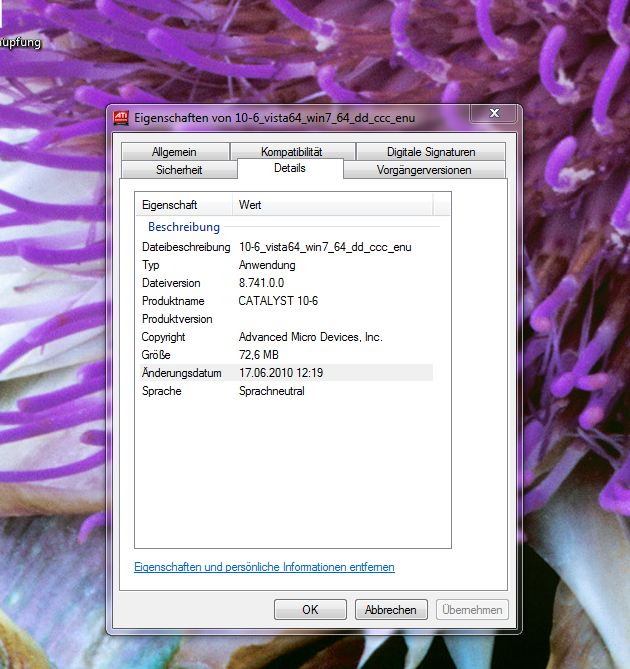This screenshot has width=630, height=669.
Task: Click the Abbrechen button
Action: (391, 610)
